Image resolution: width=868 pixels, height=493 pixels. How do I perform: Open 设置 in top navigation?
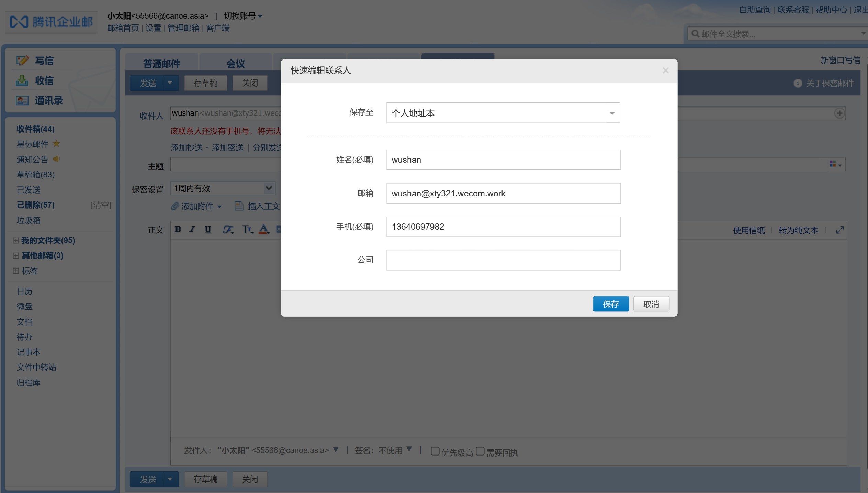coord(153,28)
